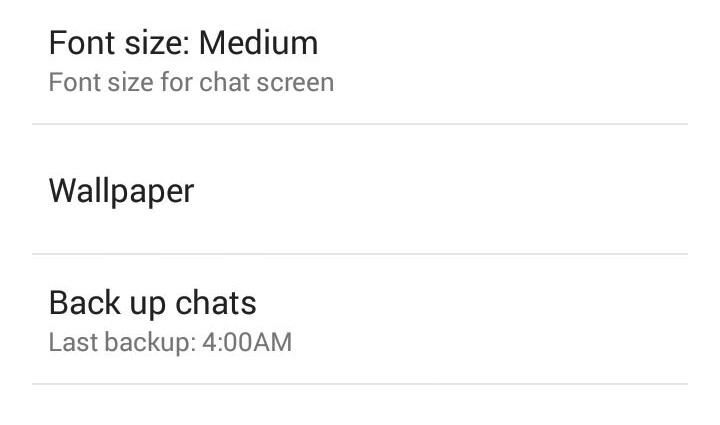This screenshot has width=720, height=425.
Task: Open the Back up chats row
Action: click(360, 319)
